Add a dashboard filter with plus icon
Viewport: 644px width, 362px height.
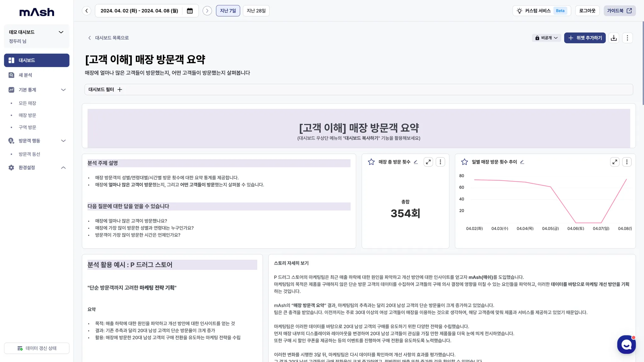pyautogui.click(x=120, y=90)
